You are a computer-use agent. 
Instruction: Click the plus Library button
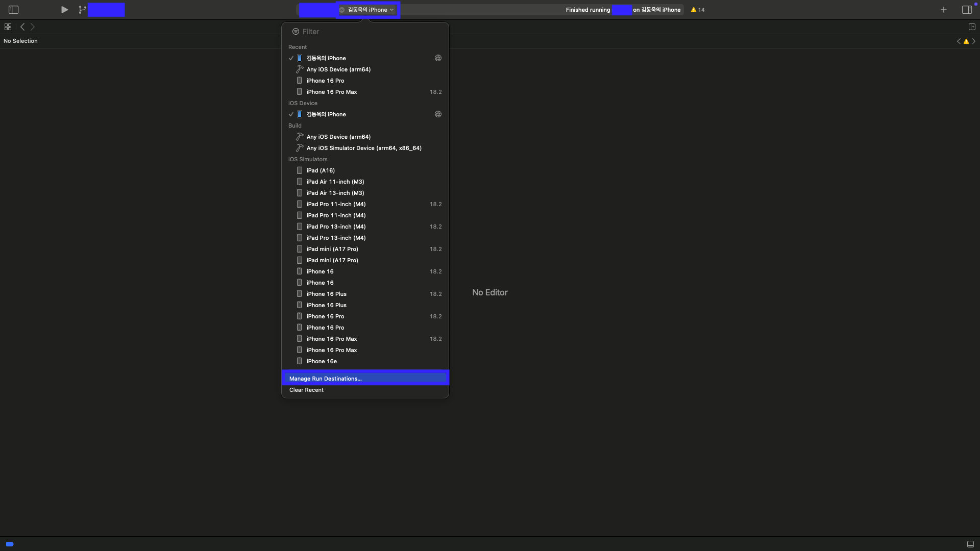tap(944, 10)
